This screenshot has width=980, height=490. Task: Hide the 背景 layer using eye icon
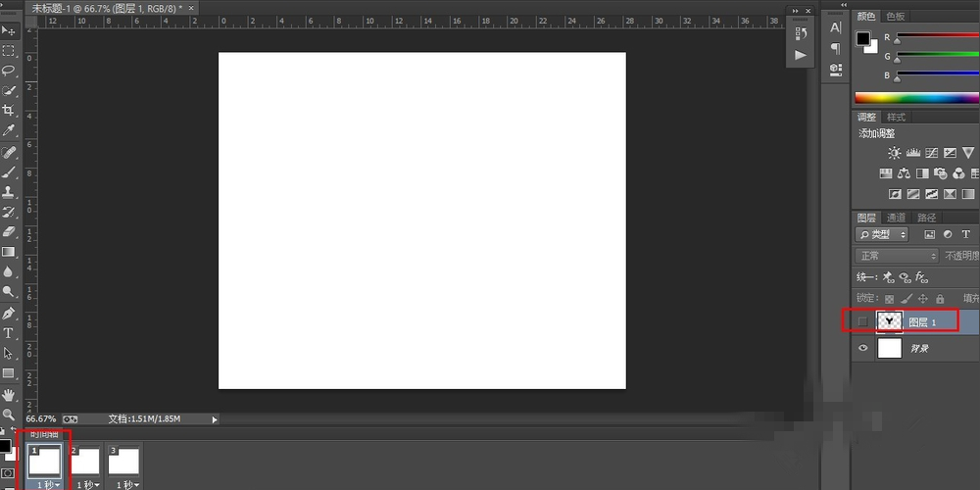pyautogui.click(x=862, y=348)
